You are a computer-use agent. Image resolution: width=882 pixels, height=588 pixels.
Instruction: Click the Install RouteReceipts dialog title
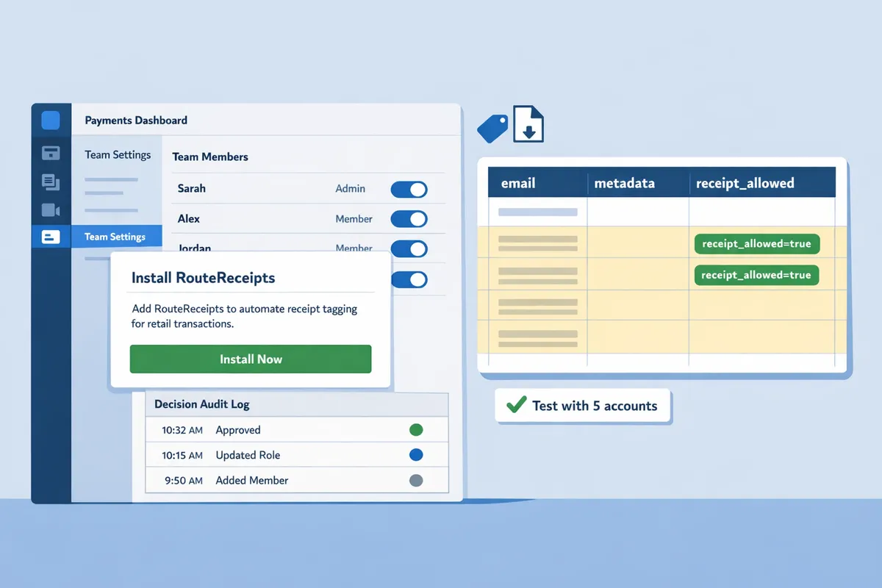click(x=204, y=278)
